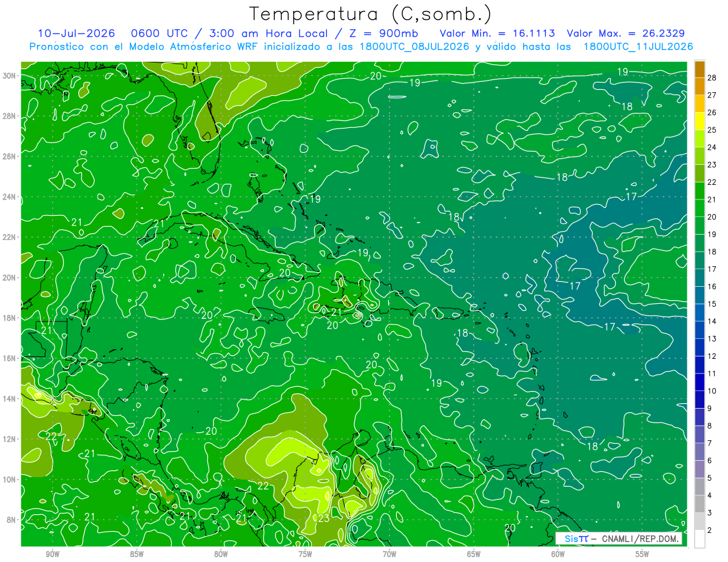The height and width of the screenshot is (562, 728).
Task: Click the 8N latitude axis label
Action: click(x=12, y=520)
